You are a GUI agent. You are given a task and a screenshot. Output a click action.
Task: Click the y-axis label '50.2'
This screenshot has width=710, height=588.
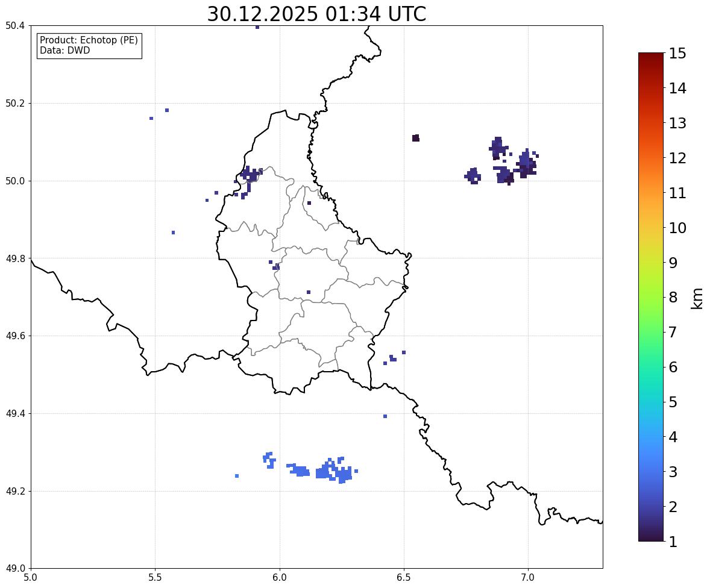click(15, 103)
